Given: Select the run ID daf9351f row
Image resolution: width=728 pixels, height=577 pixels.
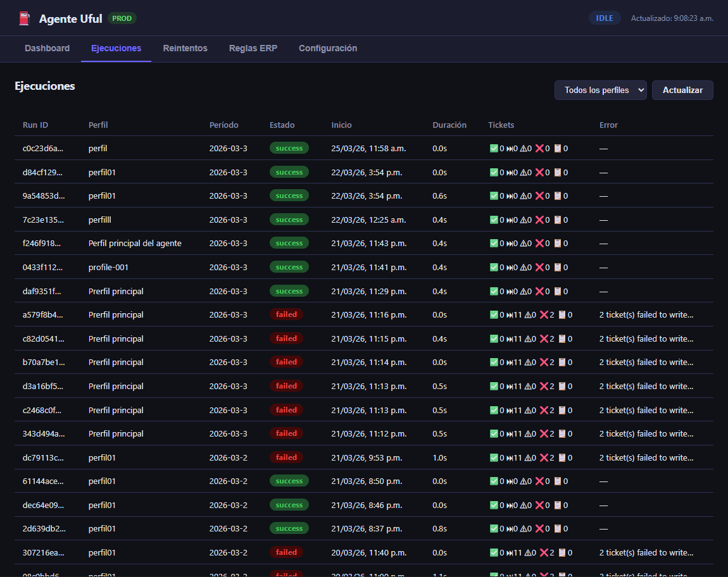Looking at the screenshot, I should coord(43,292).
